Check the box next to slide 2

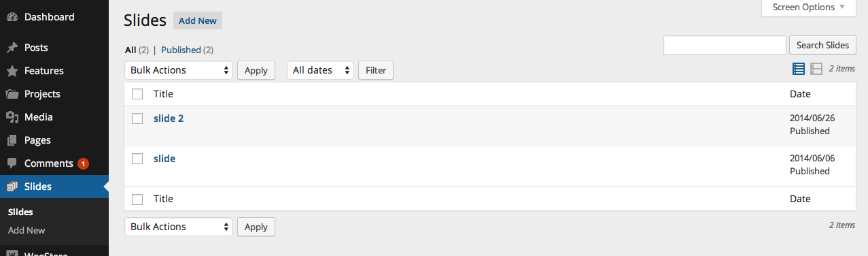click(x=137, y=118)
